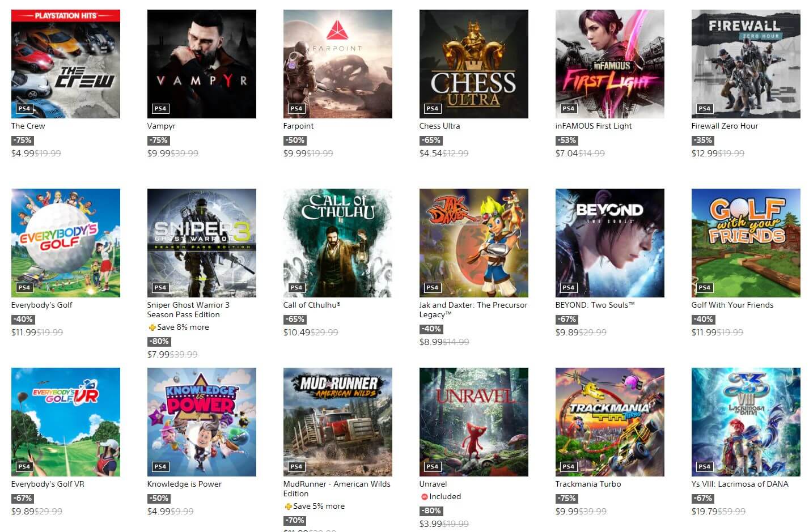Click the PS4 badge on Knowledge is Power

pyautogui.click(x=160, y=466)
